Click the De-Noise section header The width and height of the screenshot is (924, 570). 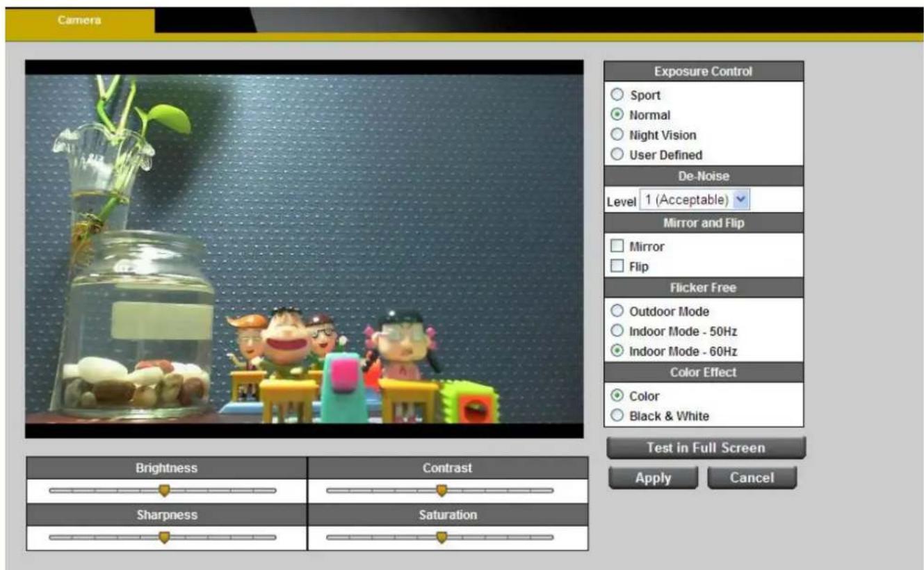coord(704,177)
